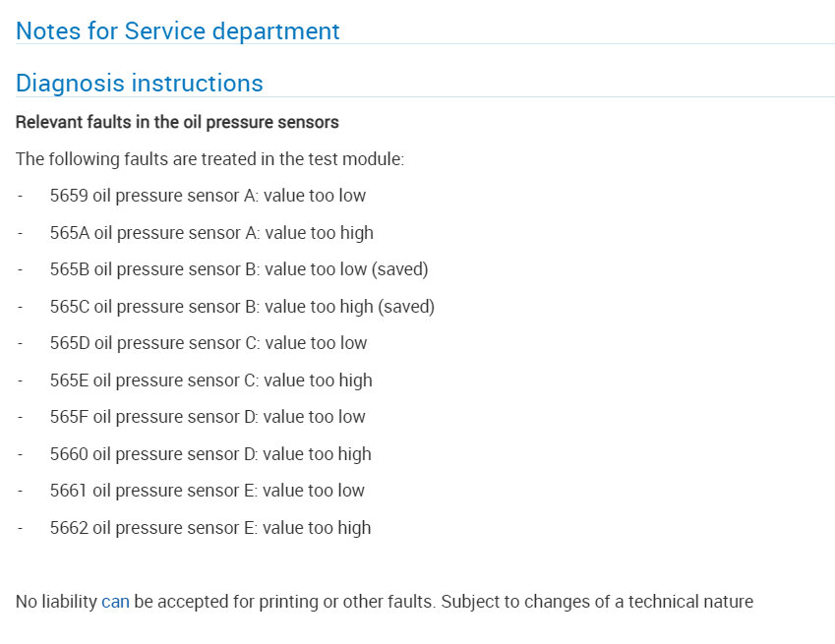Select the "Relevant faults in the oil pressure sensors" subheading
Image resolution: width=835 pixels, height=644 pixels.
177,123
